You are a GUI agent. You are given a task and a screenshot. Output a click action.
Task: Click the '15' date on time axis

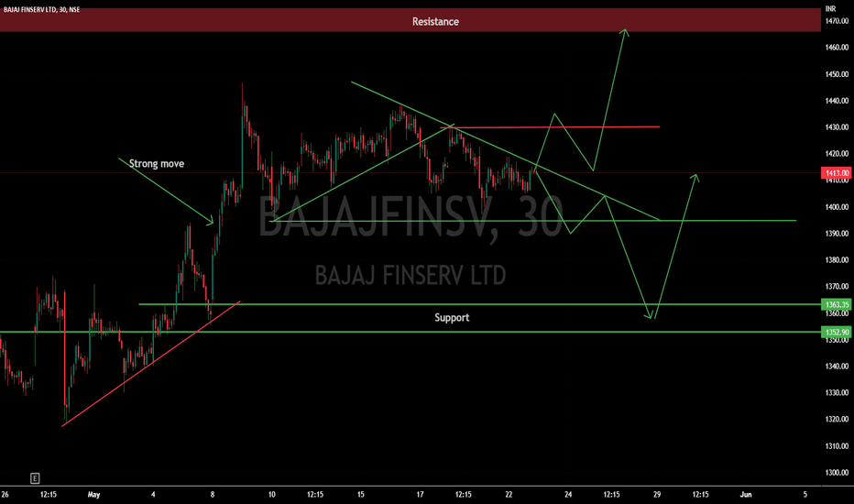tap(360, 495)
